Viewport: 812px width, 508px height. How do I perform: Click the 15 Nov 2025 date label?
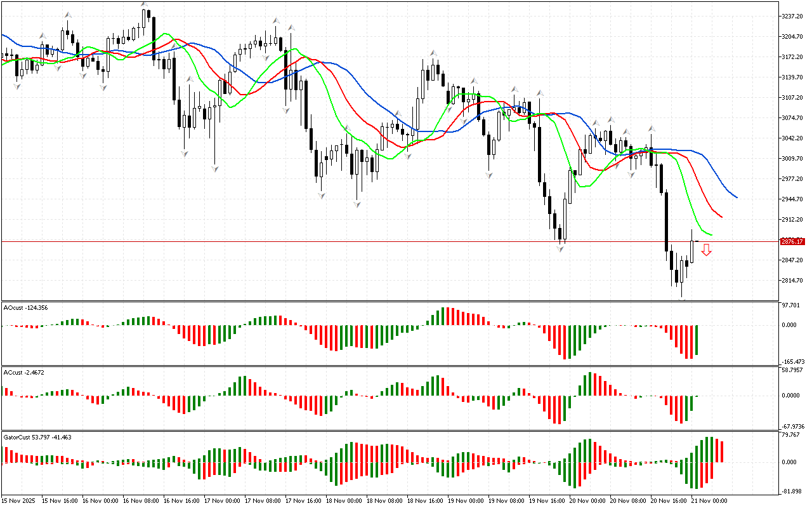coord(19,501)
